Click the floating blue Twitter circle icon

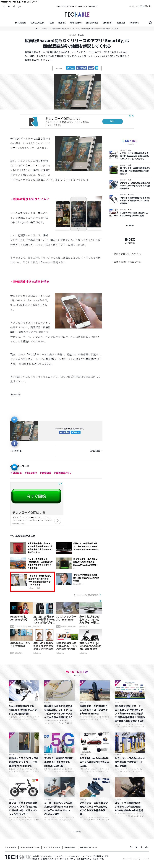coord(14,419)
